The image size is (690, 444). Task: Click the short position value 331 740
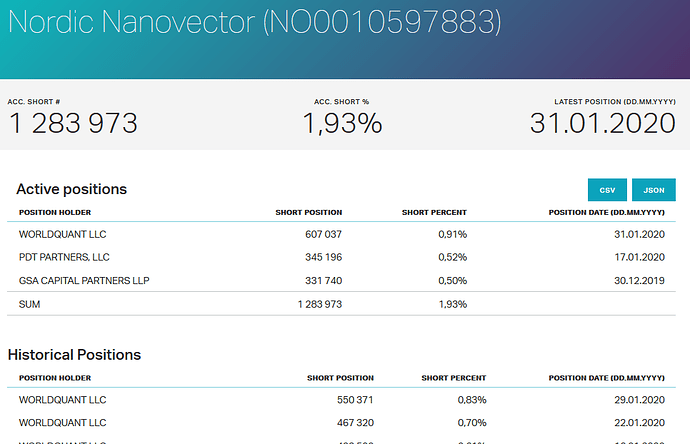tap(323, 281)
